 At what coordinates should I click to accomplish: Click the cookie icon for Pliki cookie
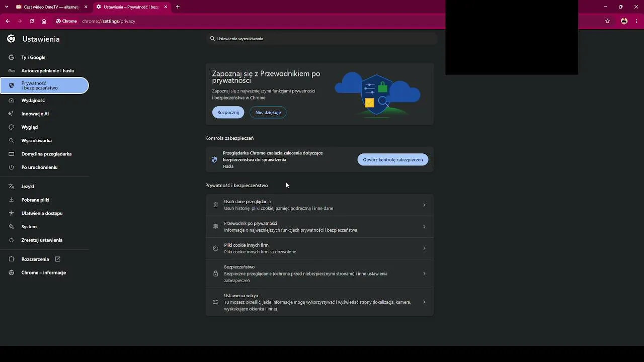click(215, 248)
